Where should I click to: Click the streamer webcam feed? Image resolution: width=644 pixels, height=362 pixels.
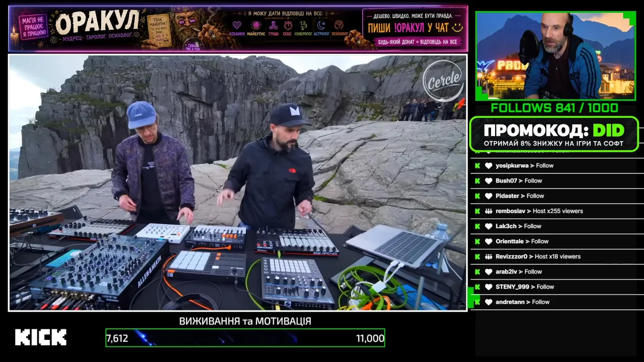coord(555,56)
